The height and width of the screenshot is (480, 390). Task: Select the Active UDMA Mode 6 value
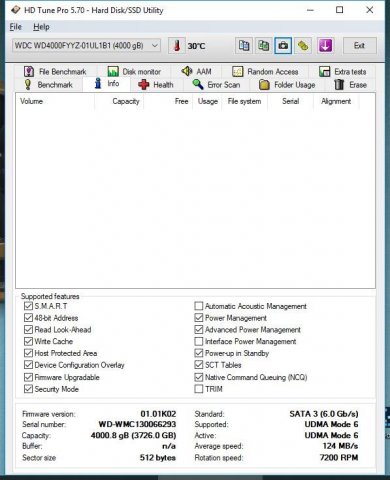(x=331, y=435)
